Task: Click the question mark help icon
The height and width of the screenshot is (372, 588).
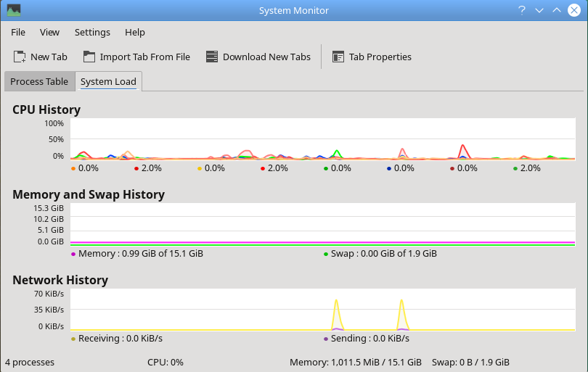Action: [x=521, y=10]
